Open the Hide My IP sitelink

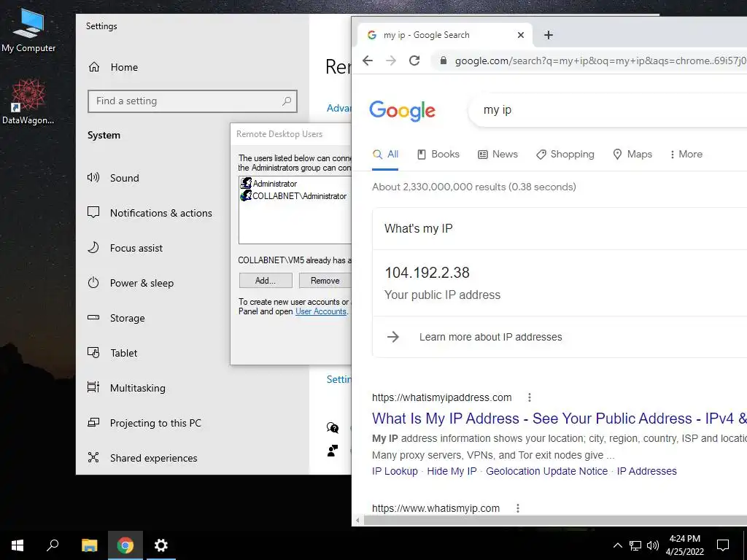pyautogui.click(x=452, y=471)
